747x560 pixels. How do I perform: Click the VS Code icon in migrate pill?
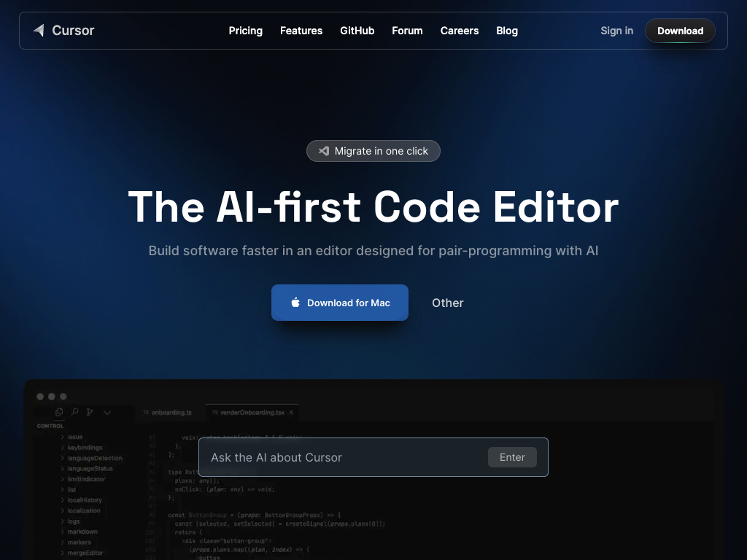coord(324,151)
